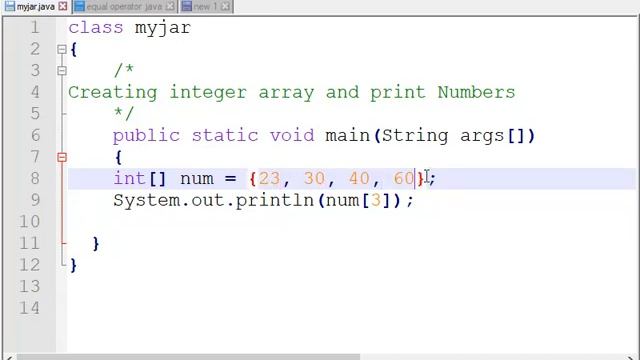Screen dimensions: 640x360
Task: Click the disk icon on equal operator.java tab
Action: tap(79, 7)
